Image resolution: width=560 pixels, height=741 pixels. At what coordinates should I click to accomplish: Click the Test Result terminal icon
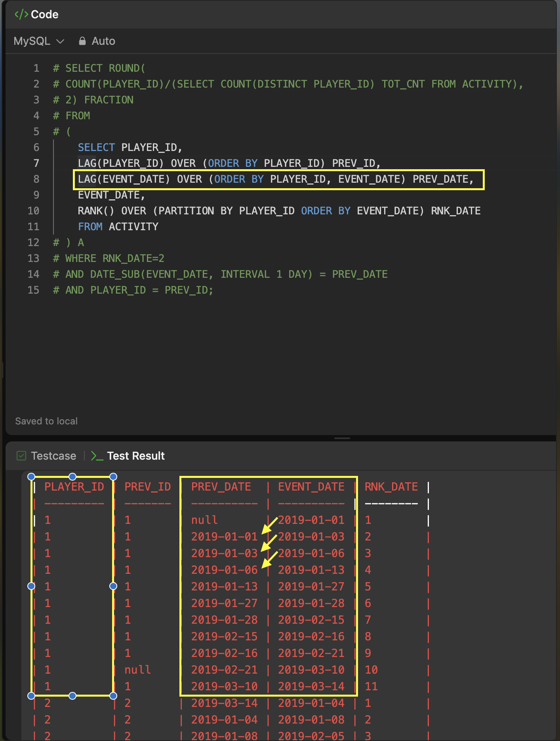97,456
